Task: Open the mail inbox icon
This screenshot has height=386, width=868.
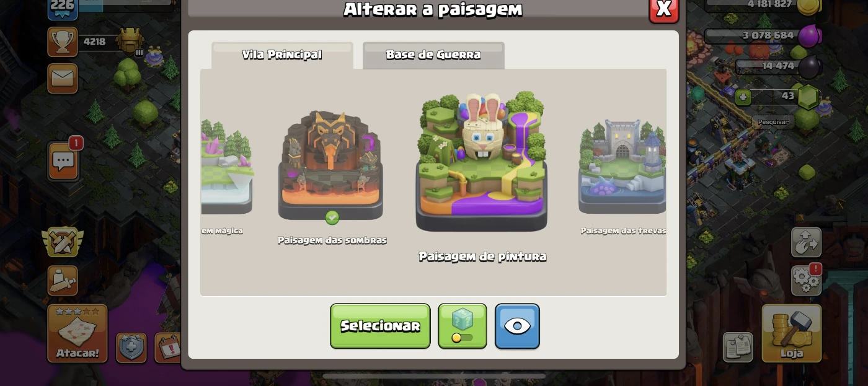Action: pyautogui.click(x=63, y=79)
